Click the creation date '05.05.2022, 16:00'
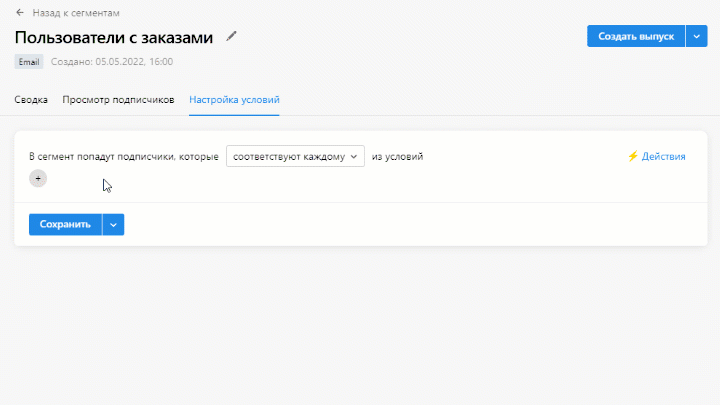Viewport: 720px width, 405px height. pos(134,61)
